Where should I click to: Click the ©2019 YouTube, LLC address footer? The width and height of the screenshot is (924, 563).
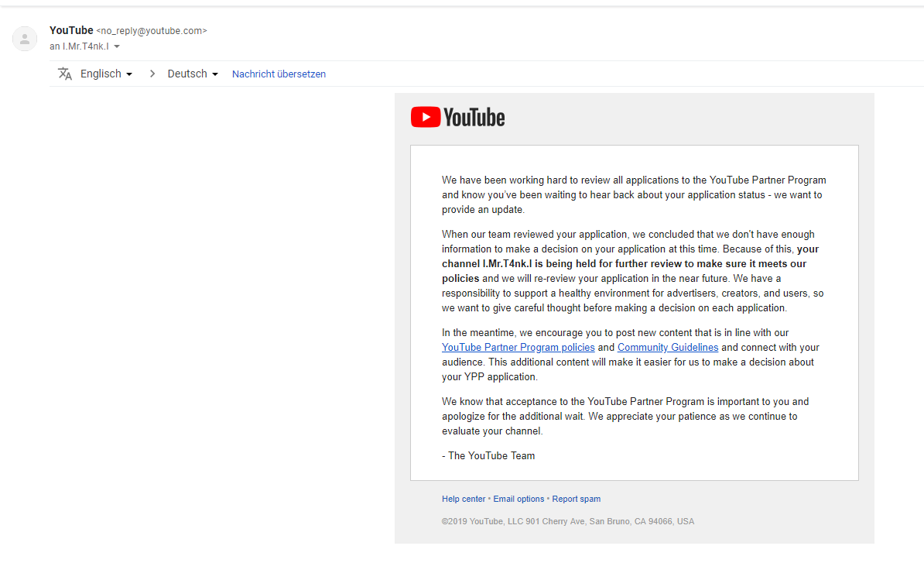point(568,521)
